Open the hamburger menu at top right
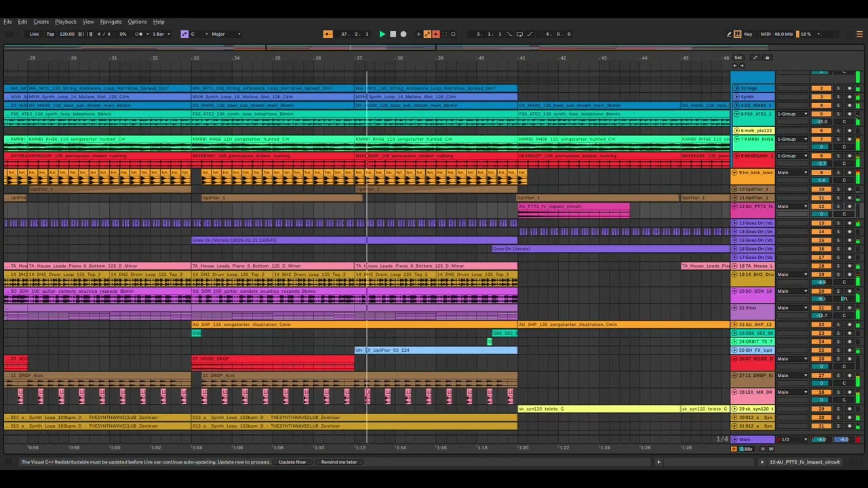 point(859,34)
